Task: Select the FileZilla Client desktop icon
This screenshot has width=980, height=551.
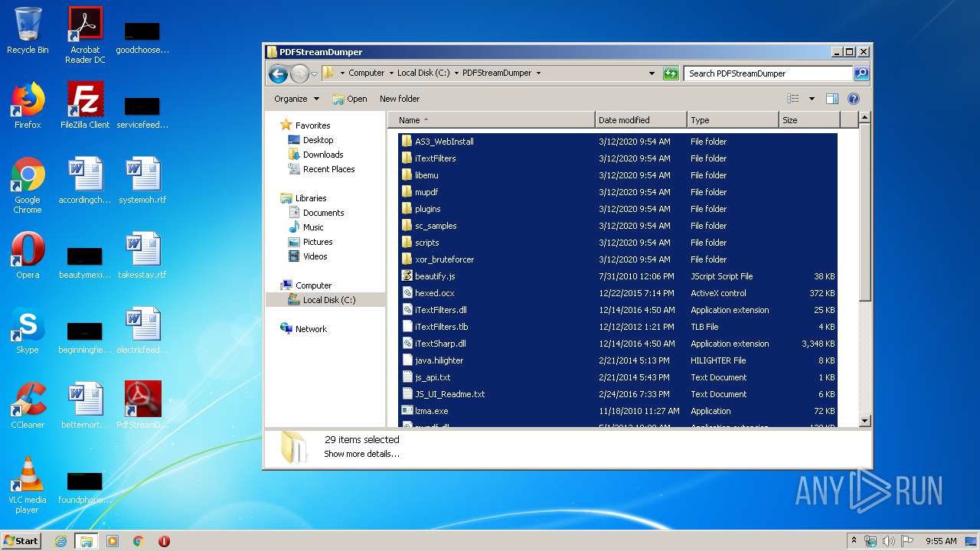Action: pos(85,106)
